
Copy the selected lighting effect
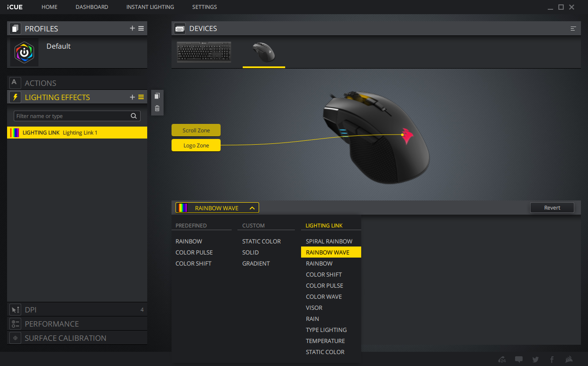pos(157,96)
